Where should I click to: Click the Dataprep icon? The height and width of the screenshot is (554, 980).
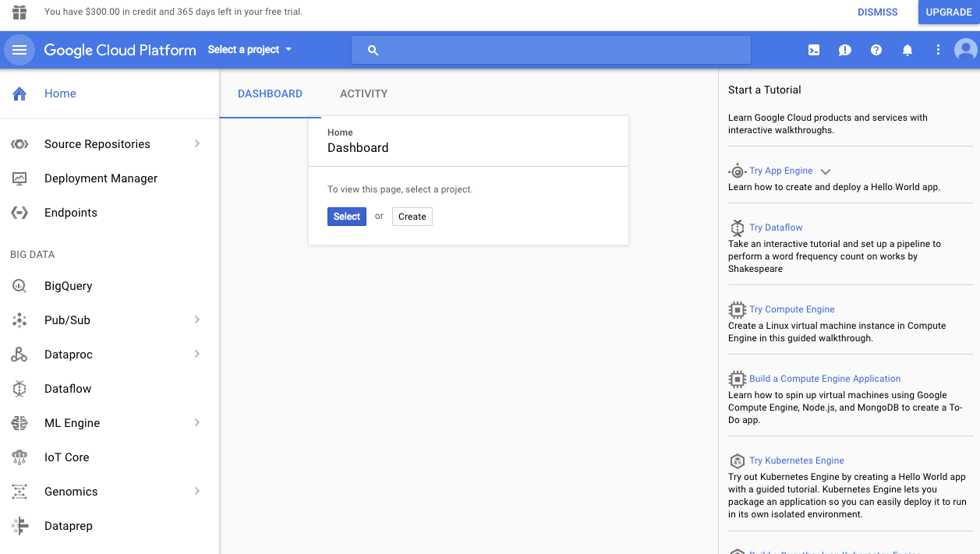pos(19,526)
